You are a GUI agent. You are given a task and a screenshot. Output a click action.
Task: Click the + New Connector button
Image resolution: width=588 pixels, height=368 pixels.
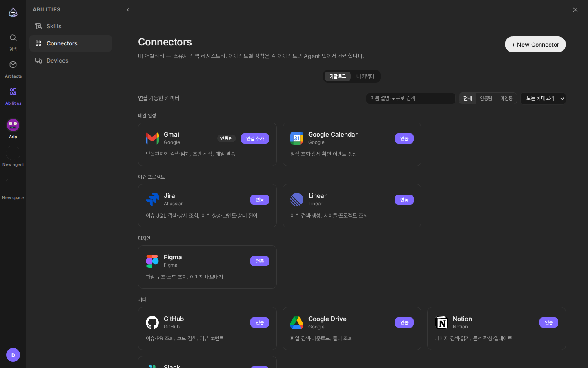[535, 45]
